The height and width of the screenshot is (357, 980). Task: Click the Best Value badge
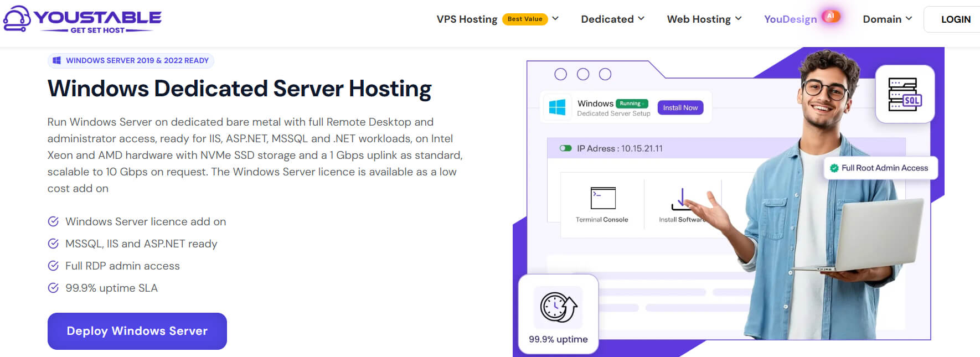[525, 19]
